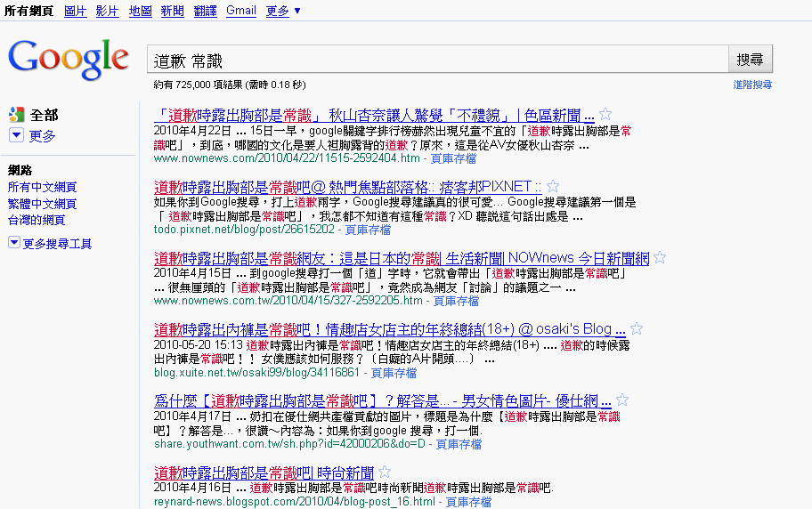Expand 更多搜尋工具 arrow icon
This screenshot has height=509, width=812.
click(x=14, y=242)
